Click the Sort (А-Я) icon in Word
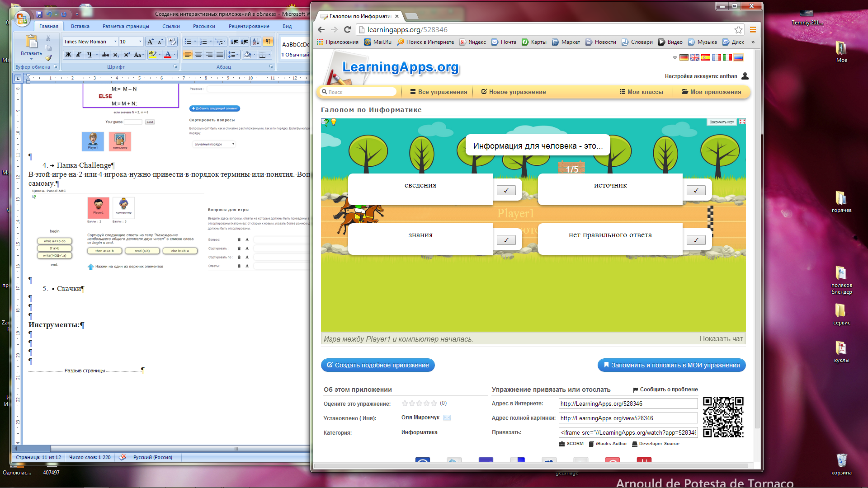 click(x=256, y=42)
